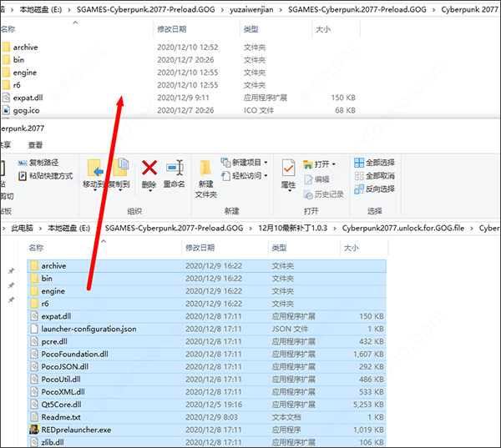Click the red Delete (删除) X icon
The height and width of the screenshot is (448, 501).
(149, 168)
